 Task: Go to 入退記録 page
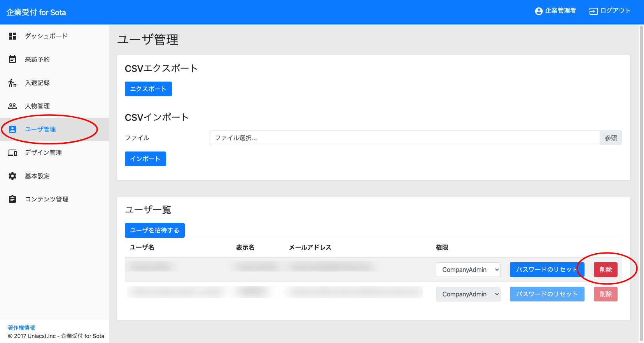[x=54, y=83]
